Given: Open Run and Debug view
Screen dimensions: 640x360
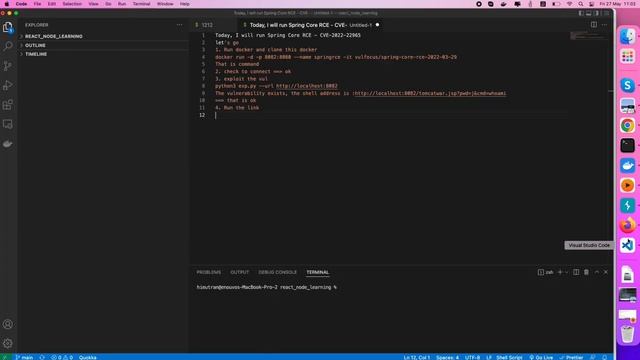Looking at the screenshot, I should (8, 85).
